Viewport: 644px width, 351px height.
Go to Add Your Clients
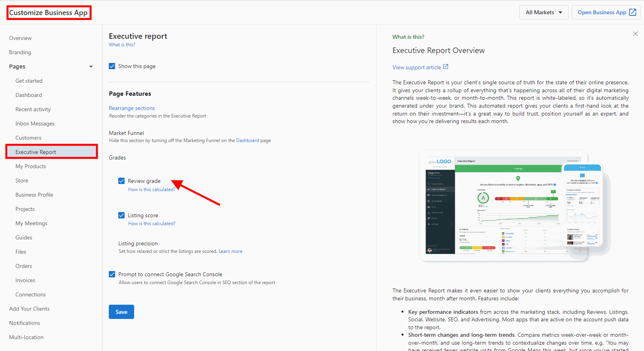pyautogui.click(x=30, y=309)
